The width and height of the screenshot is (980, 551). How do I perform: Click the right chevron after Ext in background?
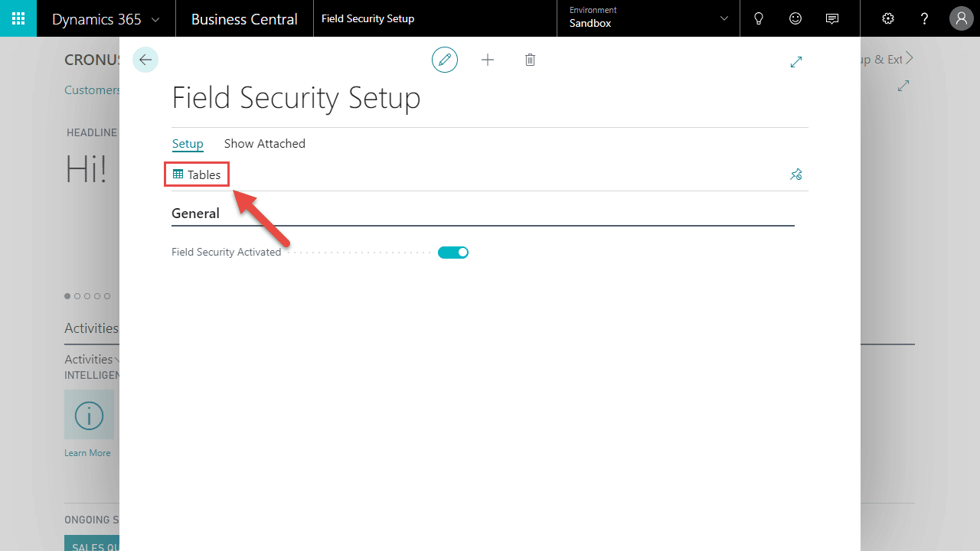(910, 59)
